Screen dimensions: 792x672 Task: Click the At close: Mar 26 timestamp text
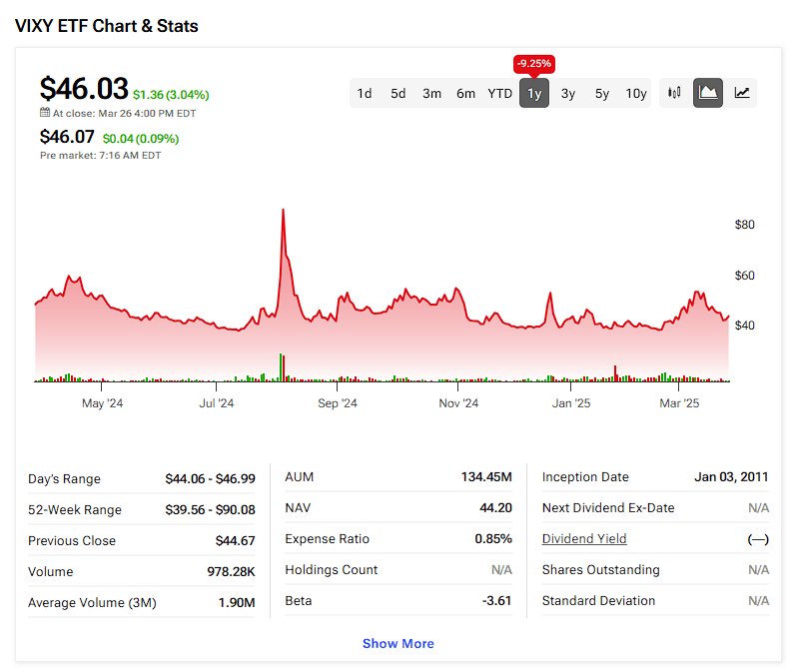(x=124, y=113)
